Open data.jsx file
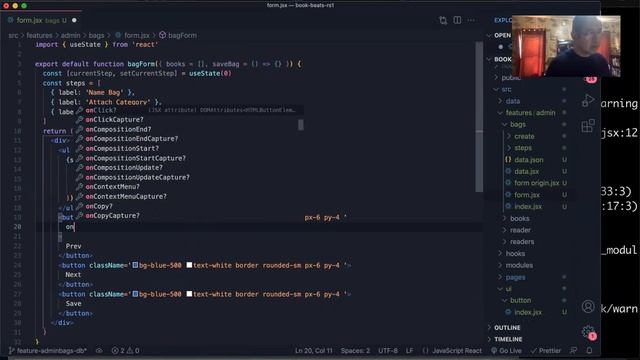Viewport: 640px width, 360px height. click(x=526, y=171)
